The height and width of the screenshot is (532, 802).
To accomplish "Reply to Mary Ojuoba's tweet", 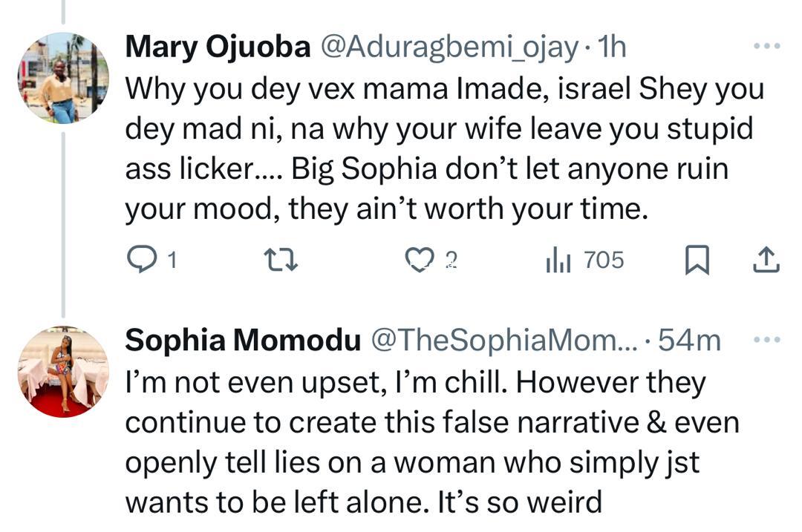I will click(140, 260).
